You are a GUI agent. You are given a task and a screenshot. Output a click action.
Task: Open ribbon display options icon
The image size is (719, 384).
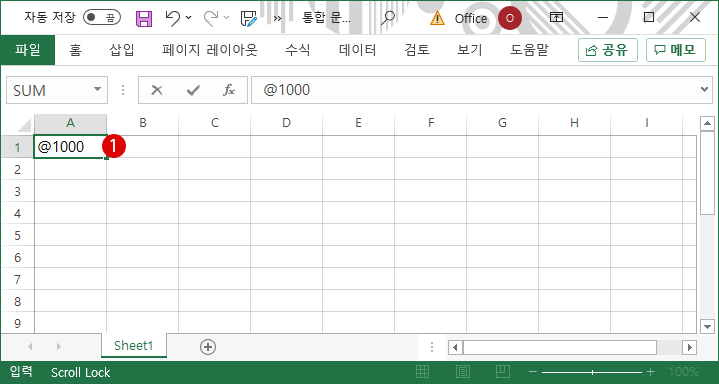click(556, 18)
